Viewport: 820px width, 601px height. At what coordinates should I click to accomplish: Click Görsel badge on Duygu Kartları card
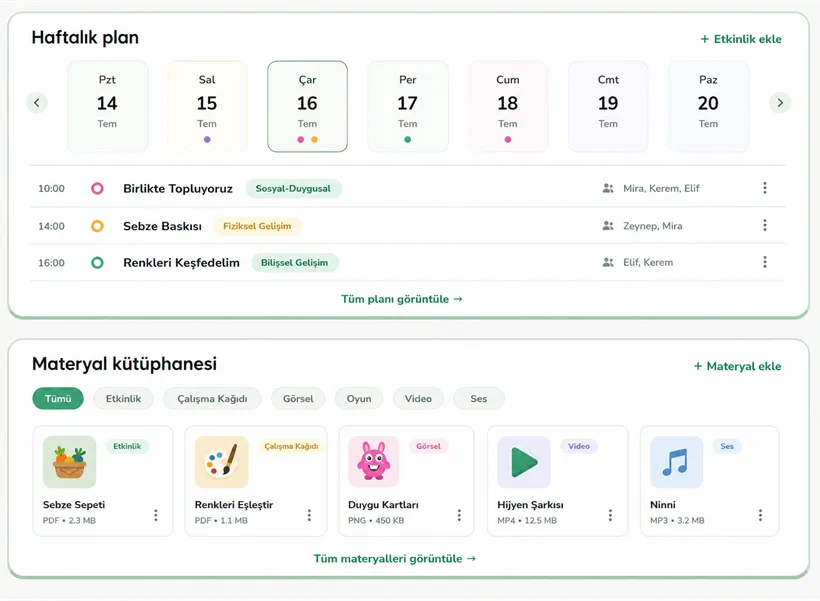pos(428,446)
